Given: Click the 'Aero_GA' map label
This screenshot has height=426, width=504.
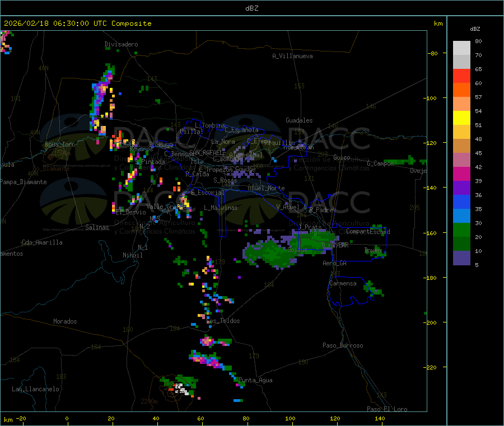Looking at the screenshot, I should (x=335, y=263).
